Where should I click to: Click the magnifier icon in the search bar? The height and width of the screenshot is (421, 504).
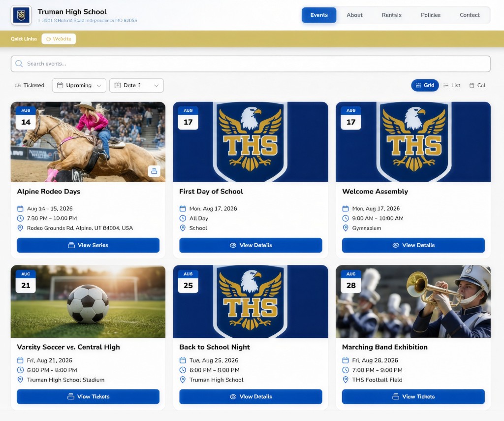19,64
